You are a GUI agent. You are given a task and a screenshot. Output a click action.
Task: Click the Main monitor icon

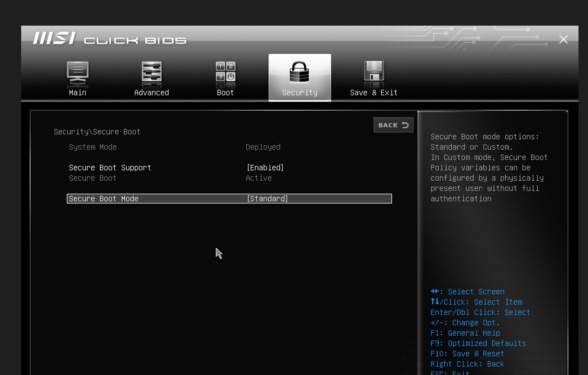(78, 72)
